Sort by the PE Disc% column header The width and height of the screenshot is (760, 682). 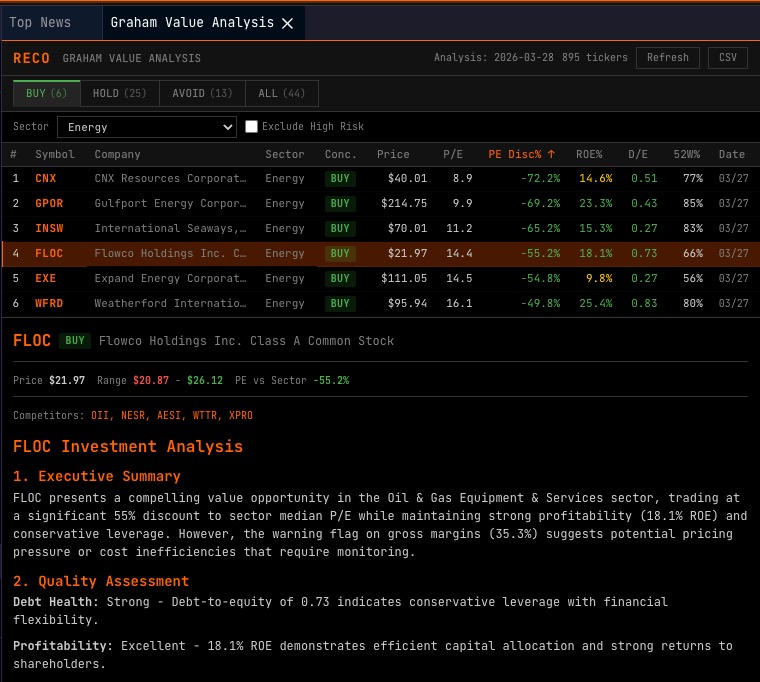(x=514, y=155)
